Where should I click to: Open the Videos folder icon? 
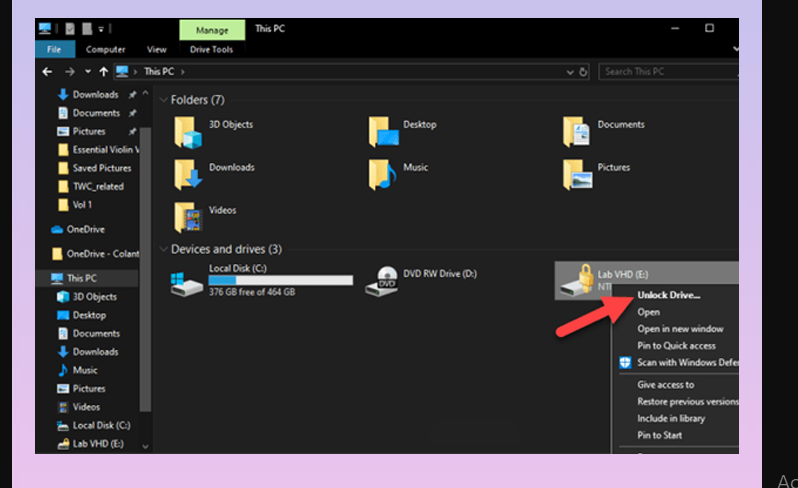tap(187, 216)
